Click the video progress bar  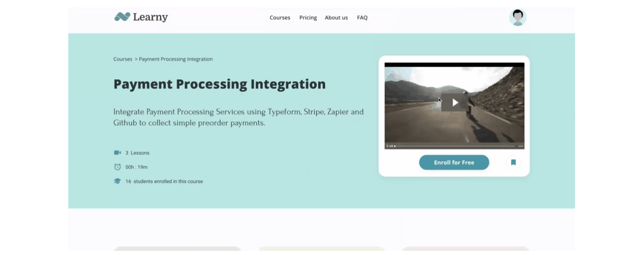click(x=454, y=146)
